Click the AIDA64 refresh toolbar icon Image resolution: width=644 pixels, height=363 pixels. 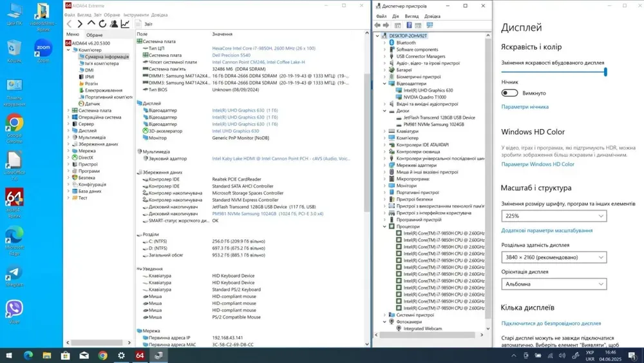click(102, 24)
